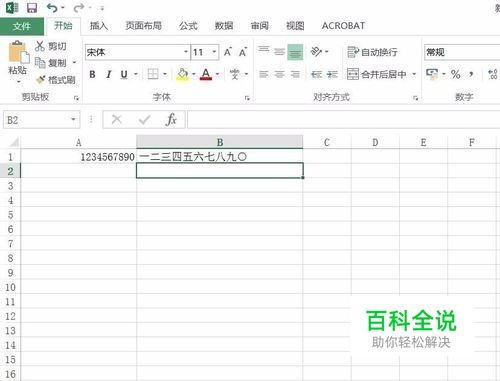The height and width of the screenshot is (381, 500).
Task: Apply yellow fill color bucket
Action: pos(182,74)
